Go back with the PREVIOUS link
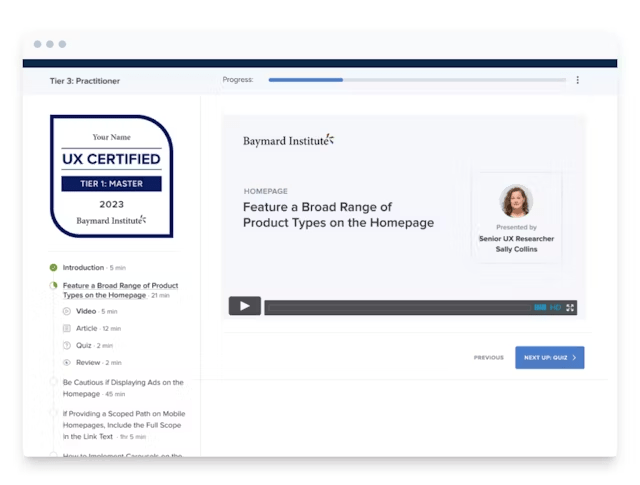The image size is (640, 485). [489, 358]
